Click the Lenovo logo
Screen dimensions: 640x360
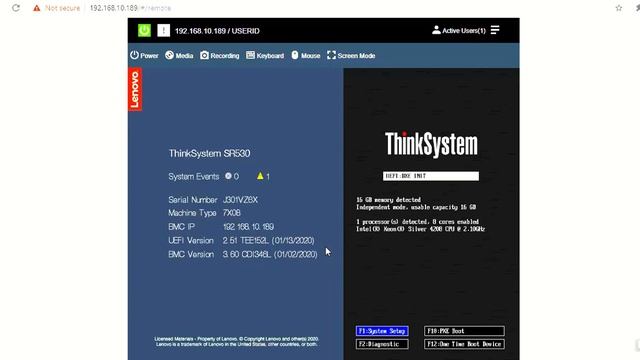click(x=135, y=90)
